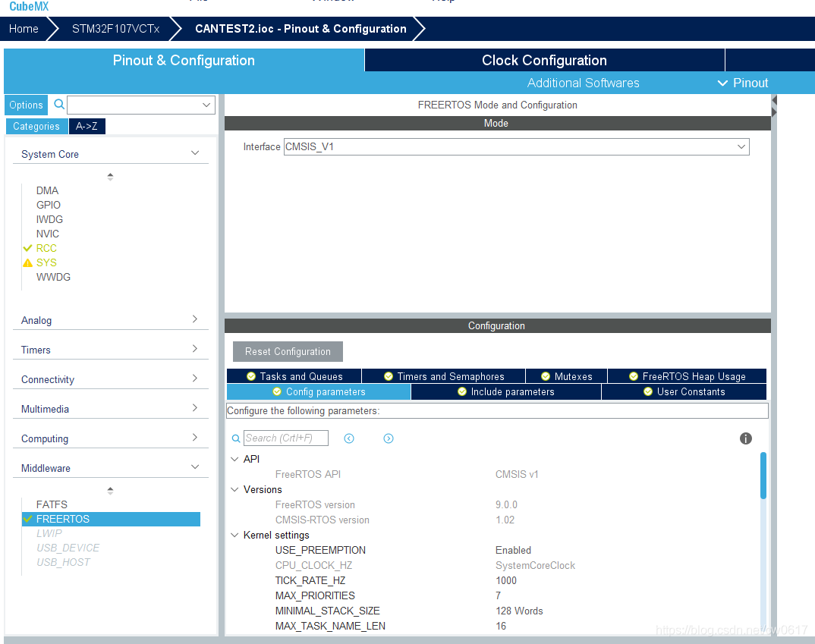815x644 pixels.
Task: Click the Options button
Action: point(26,105)
